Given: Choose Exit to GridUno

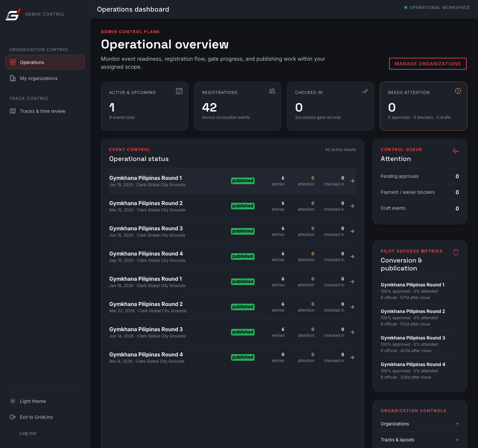Looking at the screenshot, I should pos(45,417).
